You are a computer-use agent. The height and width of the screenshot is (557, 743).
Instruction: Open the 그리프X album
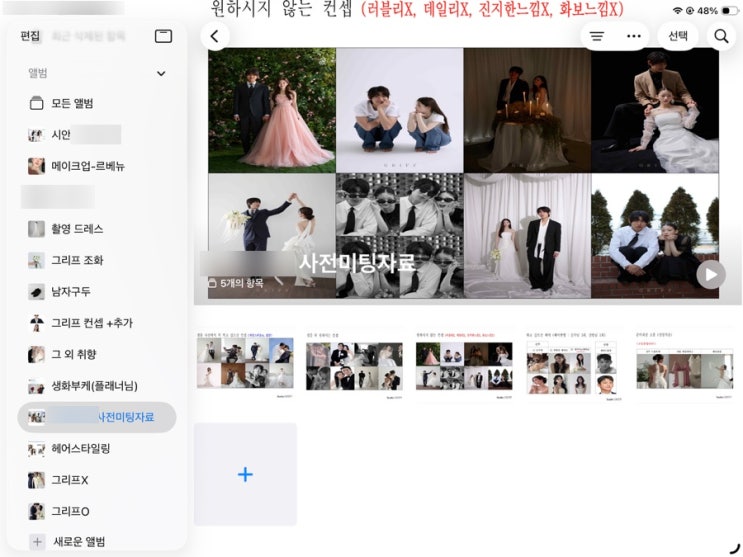pyautogui.click(x=97, y=480)
